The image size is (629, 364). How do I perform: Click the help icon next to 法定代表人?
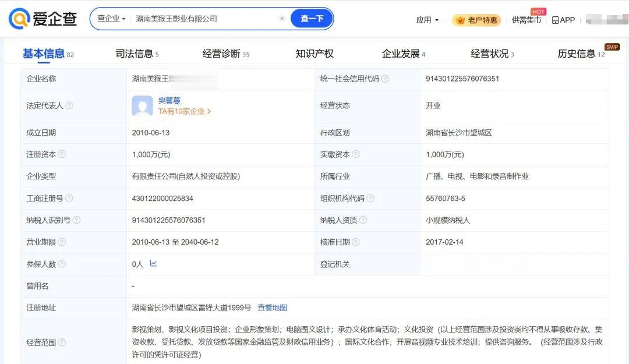point(69,105)
